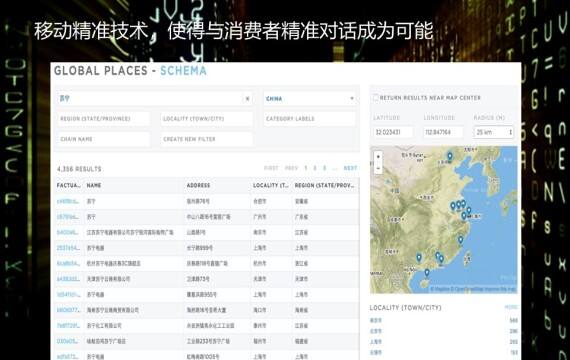Select the map pin near Hainan island
Screen dimensions: 570x360
(x=427, y=272)
